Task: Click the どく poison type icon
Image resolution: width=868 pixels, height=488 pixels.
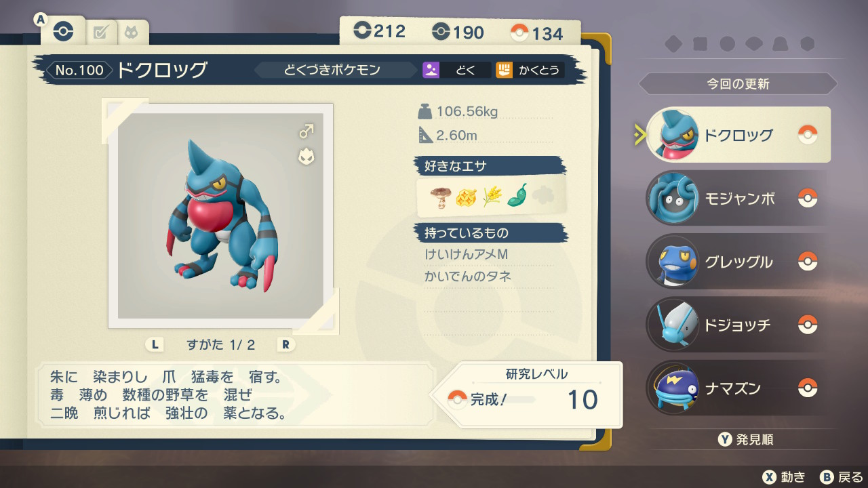Action: 431,70
